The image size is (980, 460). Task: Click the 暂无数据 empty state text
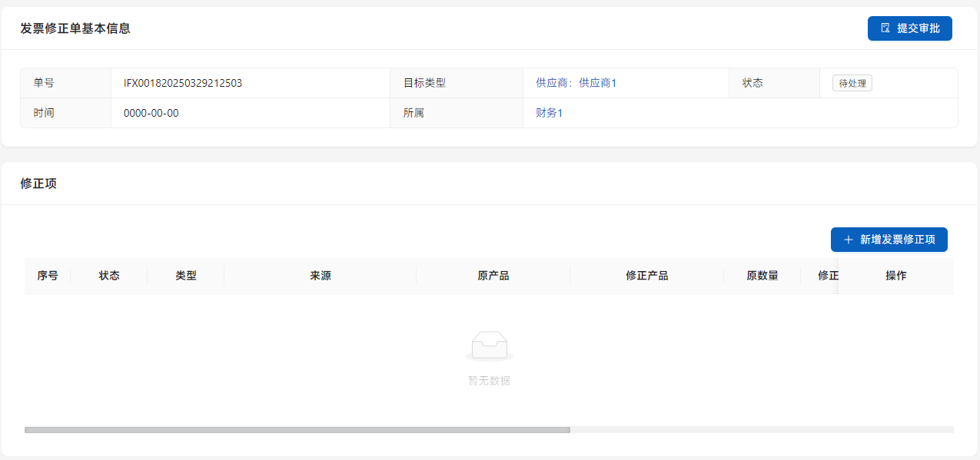pos(489,381)
